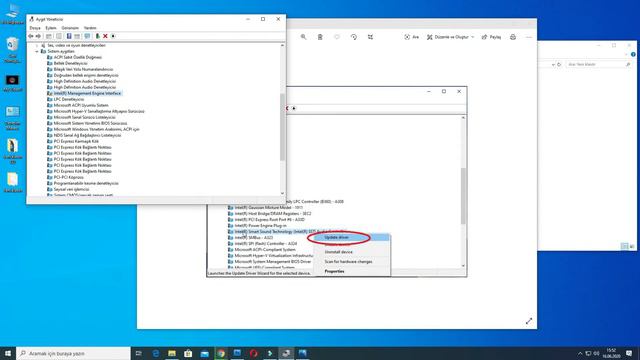Open File Explorer from the taskbar
640x360 pixels.
click(x=172, y=353)
